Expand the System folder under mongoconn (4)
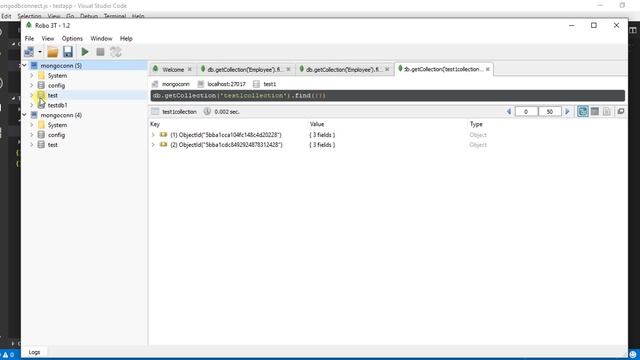 click(32, 125)
